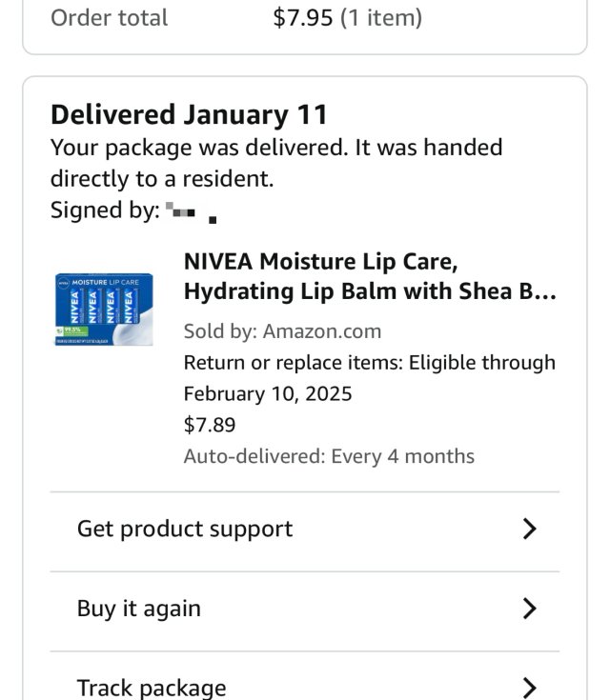
Task: Open the NIVEA Moisture Lip Care title
Action: pos(370,276)
